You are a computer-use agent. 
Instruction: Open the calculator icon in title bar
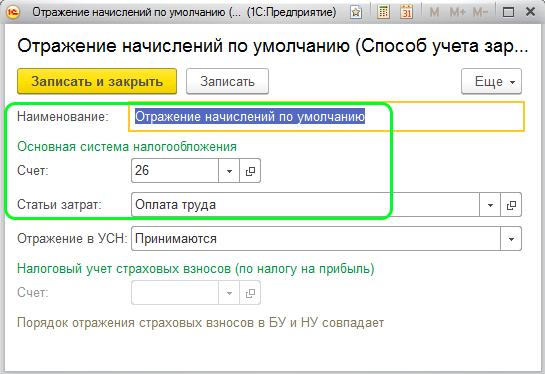tap(383, 13)
